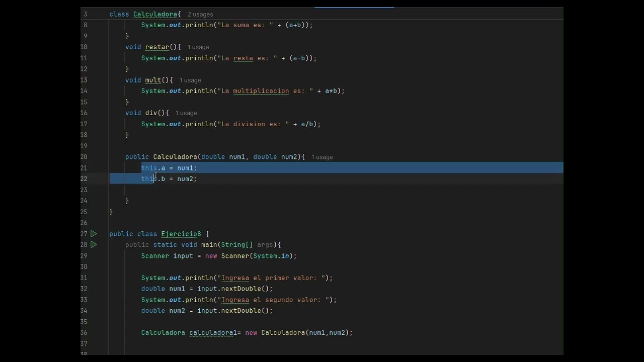
Task: Click the 'restar' method name
Action: 157,47
